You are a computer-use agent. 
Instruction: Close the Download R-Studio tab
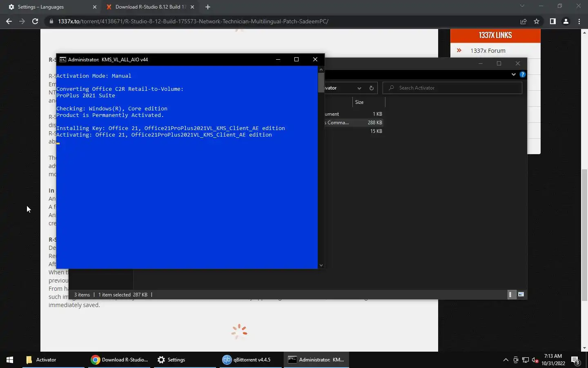tap(192, 7)
